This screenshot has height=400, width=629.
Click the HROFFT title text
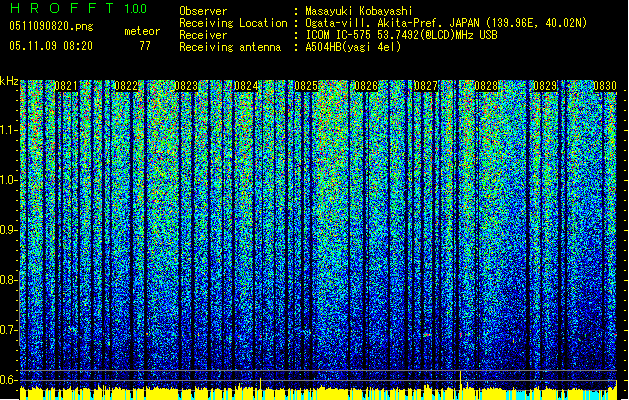coord(63,8)
